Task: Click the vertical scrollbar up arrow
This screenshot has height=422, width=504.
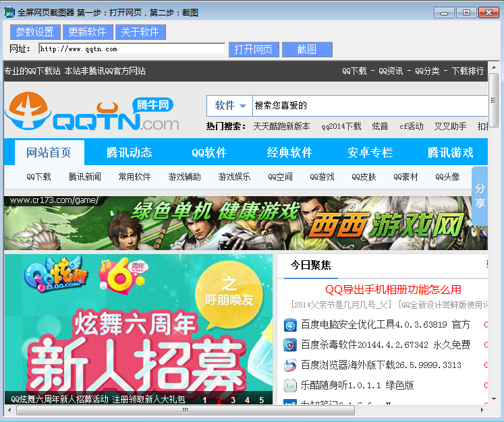Action: (x=494, y=67)
